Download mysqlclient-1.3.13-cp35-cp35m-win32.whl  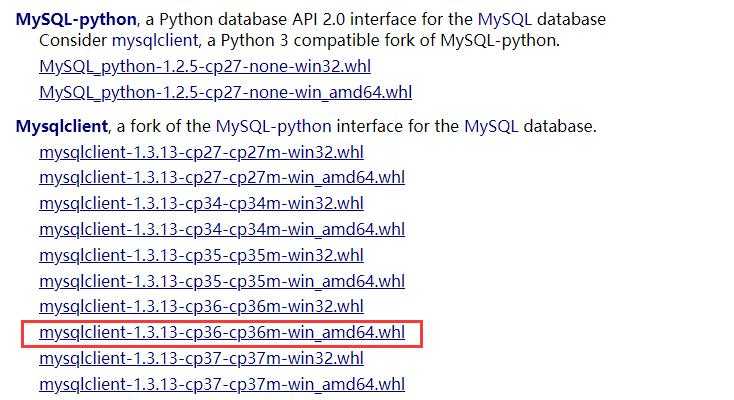click(201, 255)
